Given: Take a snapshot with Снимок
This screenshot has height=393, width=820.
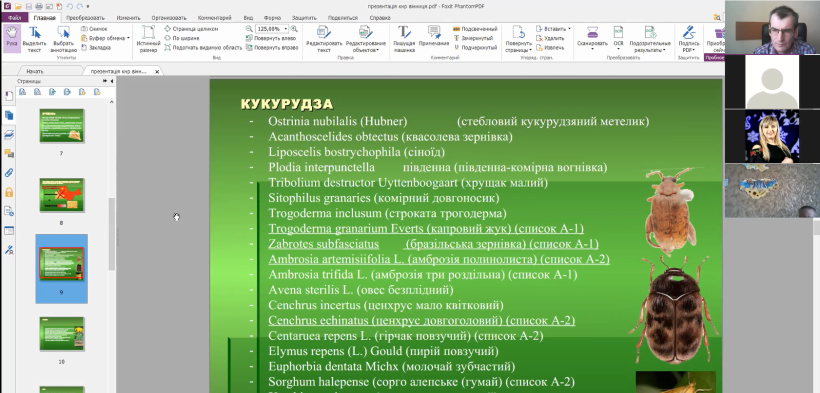Looking at the screenshot, I should click(x=94, y=29).
